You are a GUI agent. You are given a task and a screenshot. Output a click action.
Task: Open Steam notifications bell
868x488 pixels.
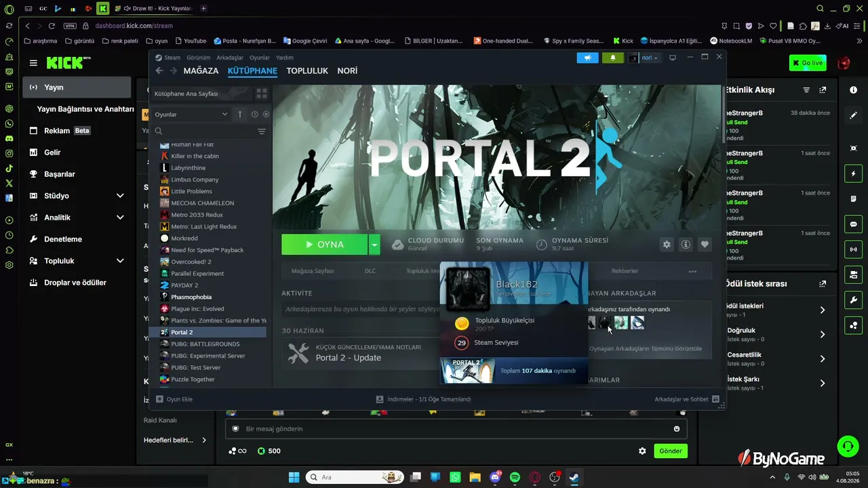point(613,58)
